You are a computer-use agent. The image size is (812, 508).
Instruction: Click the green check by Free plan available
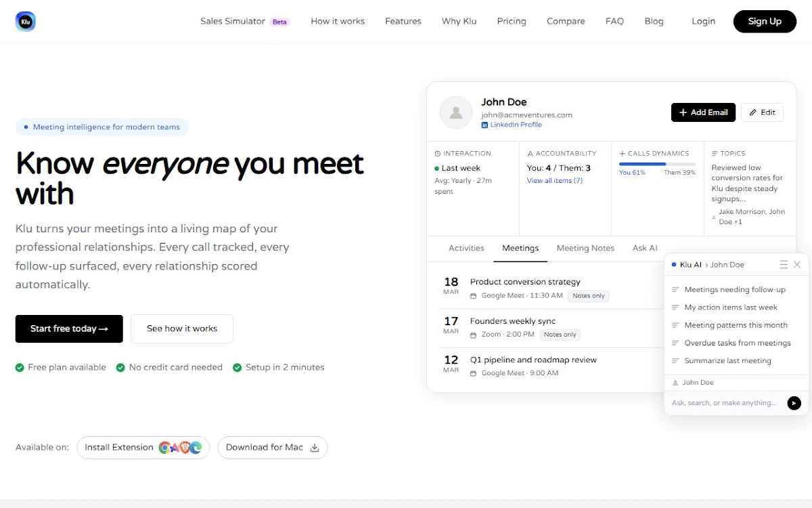point(20,368)
